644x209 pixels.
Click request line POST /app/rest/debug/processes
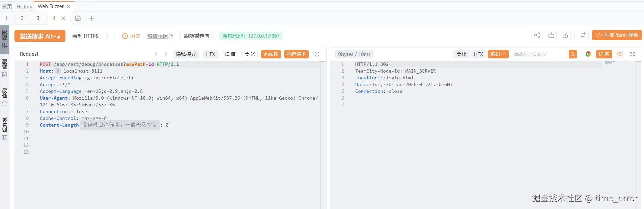click(109, 64)
